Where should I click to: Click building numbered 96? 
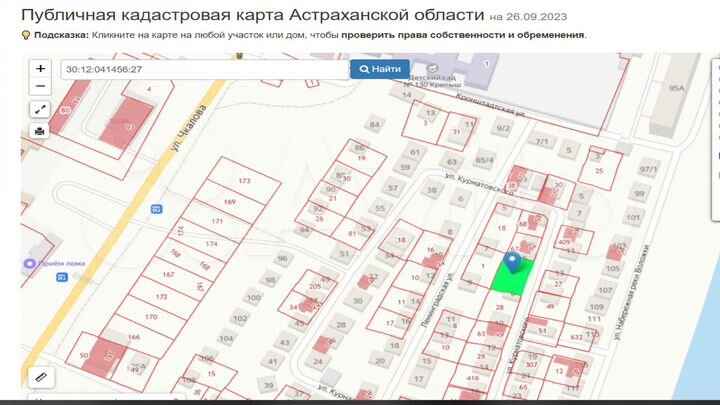pyautogui.click(x=282, y=259)
